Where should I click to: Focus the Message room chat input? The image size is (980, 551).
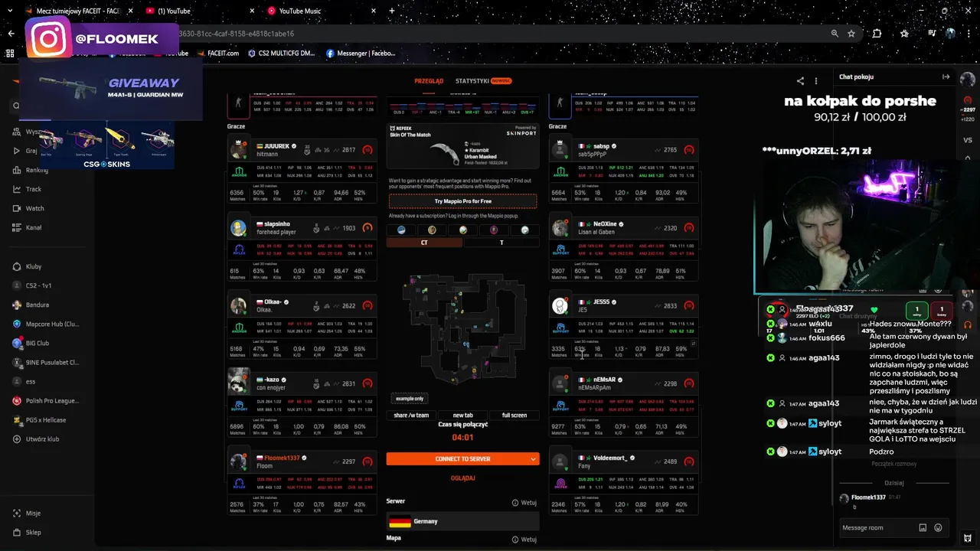(877, 527)
